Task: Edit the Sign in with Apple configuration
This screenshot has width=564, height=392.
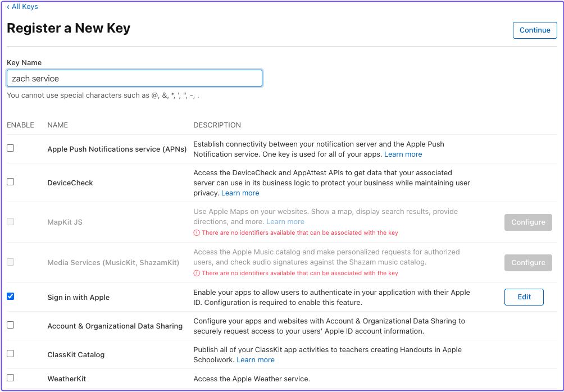Action: pos(524,297)
